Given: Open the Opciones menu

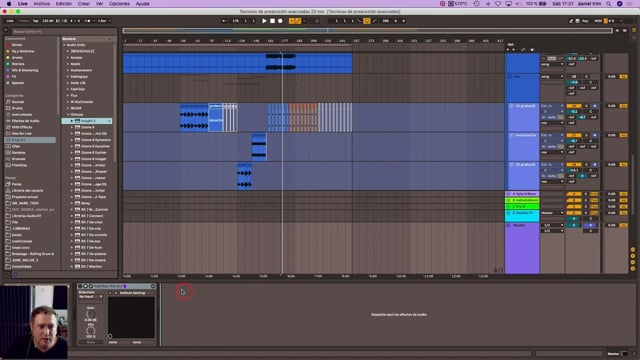Looking at the screenshot, I should click(x=119, y=4).
